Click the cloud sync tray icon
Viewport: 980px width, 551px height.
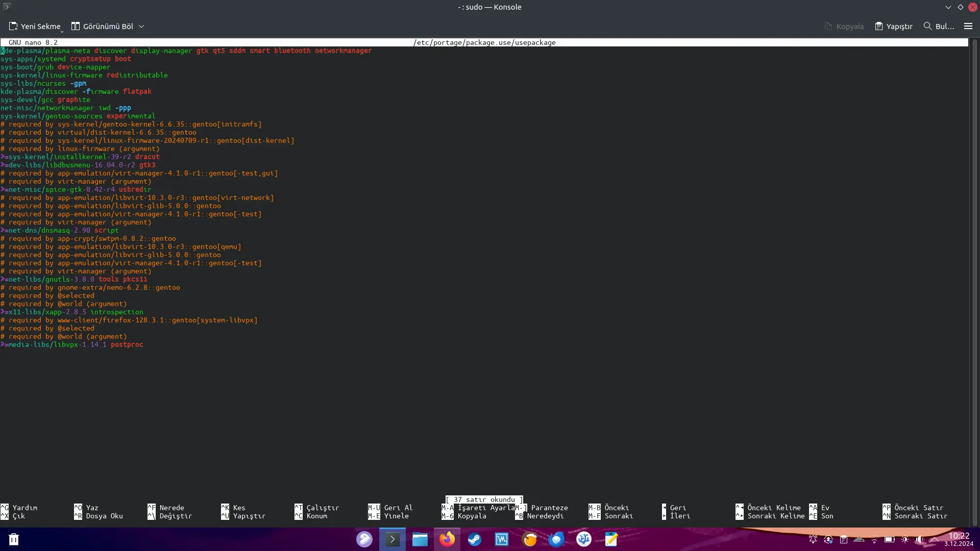859,539
